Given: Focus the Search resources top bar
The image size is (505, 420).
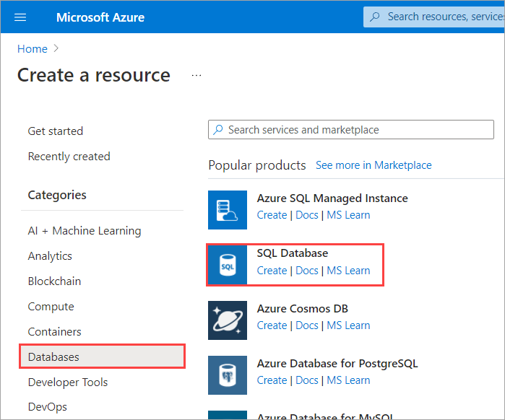Looking at the screenshot, I should pyautogui.click(x=434, y=17).
